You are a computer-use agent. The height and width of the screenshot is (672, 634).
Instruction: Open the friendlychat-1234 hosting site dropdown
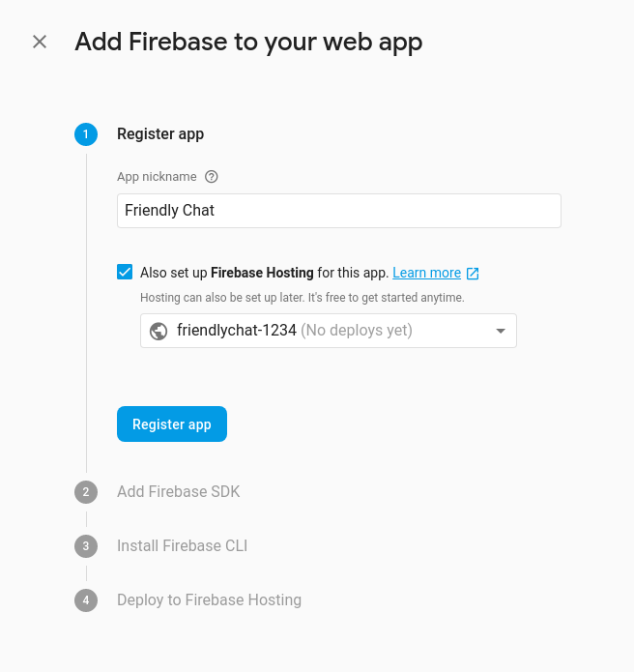(x=329, y=331)
